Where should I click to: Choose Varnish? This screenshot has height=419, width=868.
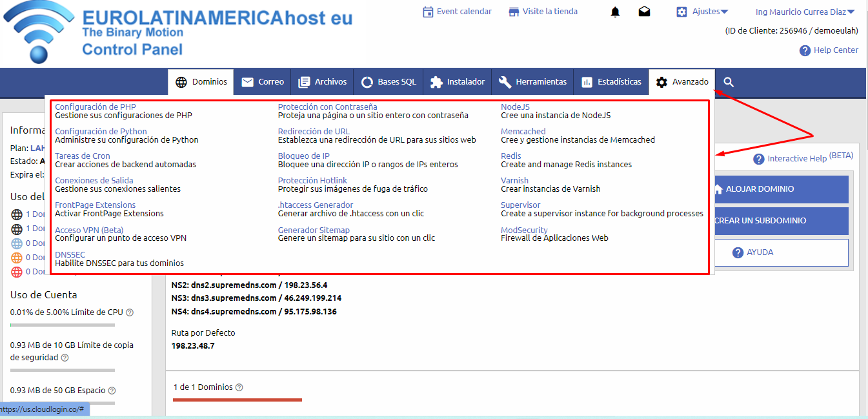click(514, 181)
